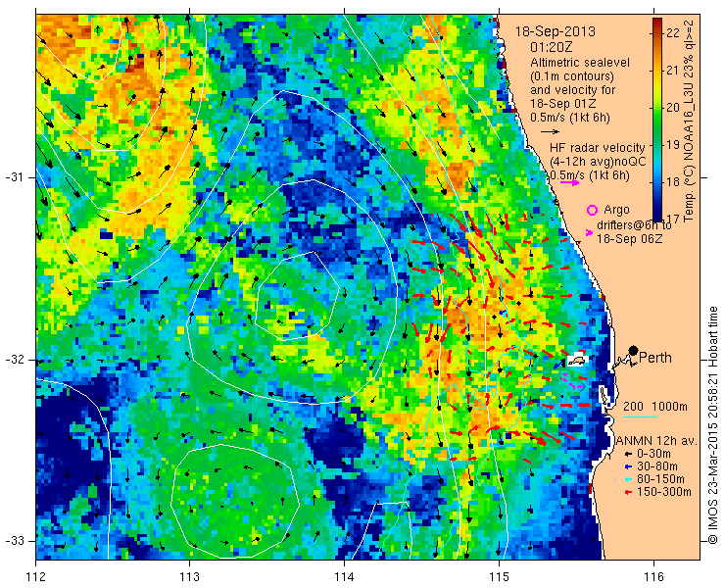Click the IMOS copyright timestamp text

712,425
